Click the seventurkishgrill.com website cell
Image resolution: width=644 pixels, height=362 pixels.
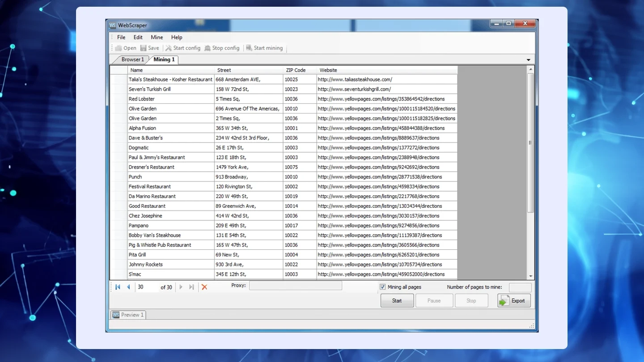[387, 89]
